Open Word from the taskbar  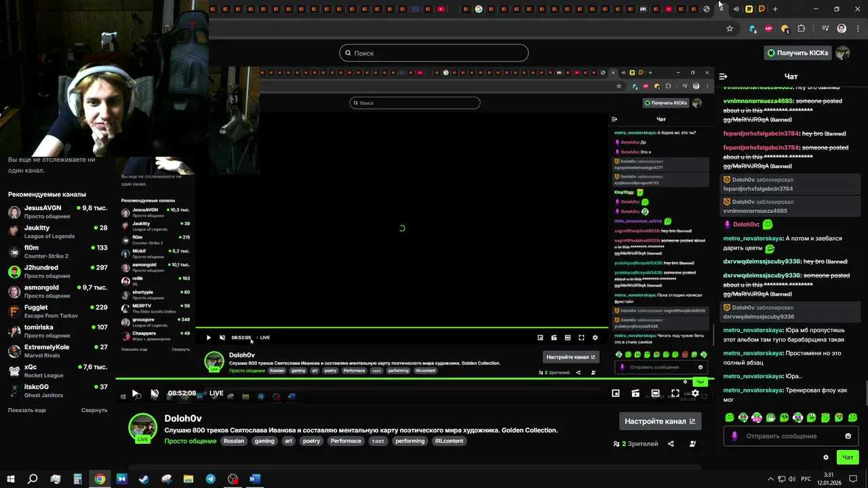pos(255,479)
